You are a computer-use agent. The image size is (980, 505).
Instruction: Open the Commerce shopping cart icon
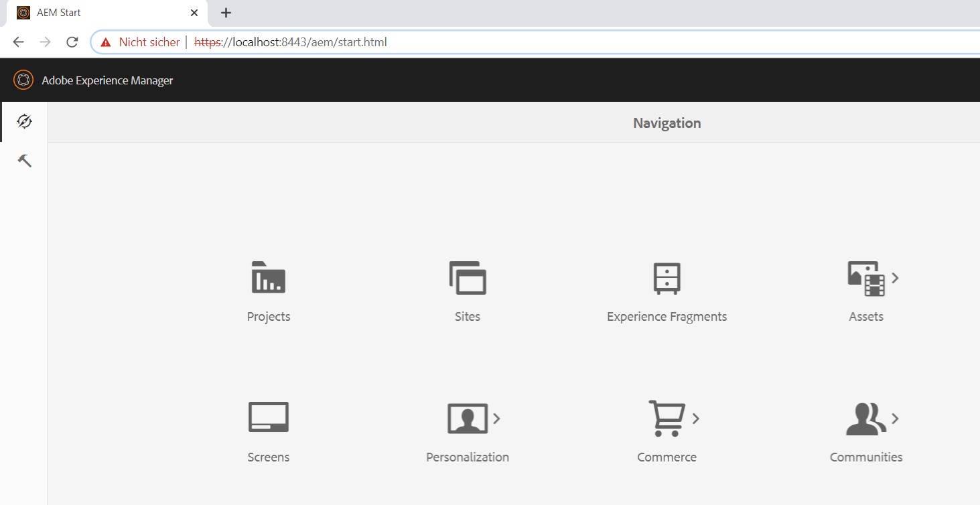tap(666, 419)
